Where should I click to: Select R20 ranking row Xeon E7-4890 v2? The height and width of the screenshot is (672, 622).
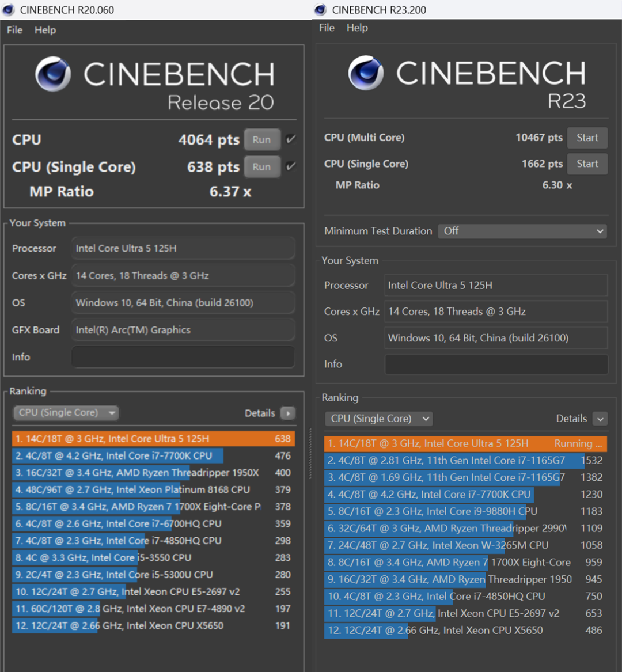tap(153, 609)
